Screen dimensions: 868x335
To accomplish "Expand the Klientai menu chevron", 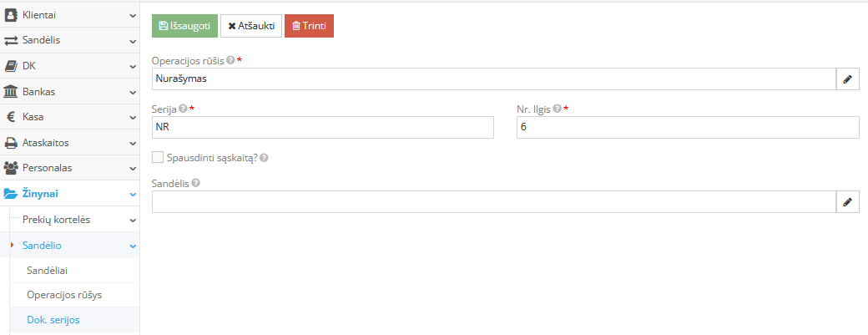I will tap(133, 15).
